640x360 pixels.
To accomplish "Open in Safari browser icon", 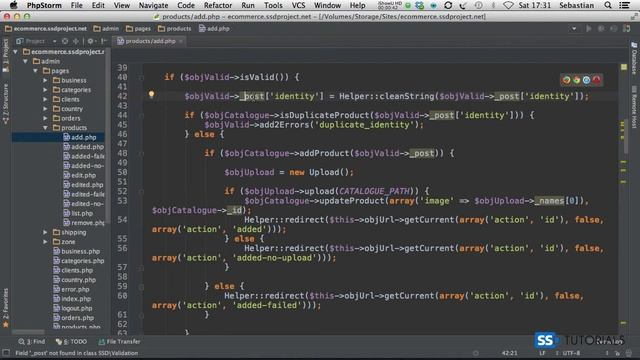I will [587, 80].
